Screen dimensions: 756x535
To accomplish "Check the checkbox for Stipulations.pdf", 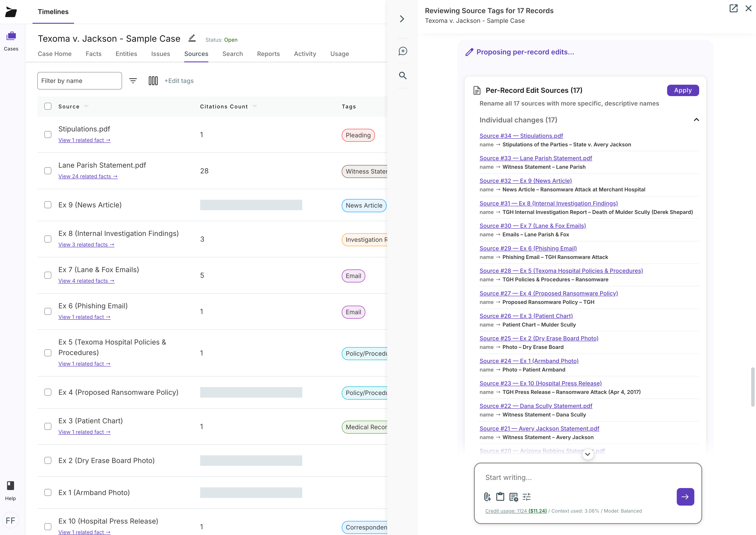I will 48,135.
